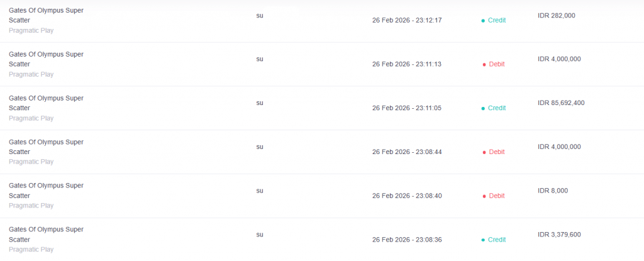Select the Debit label for the 23:11:13 transaction
The image size is (644, 261).
[x=497, y=64]
